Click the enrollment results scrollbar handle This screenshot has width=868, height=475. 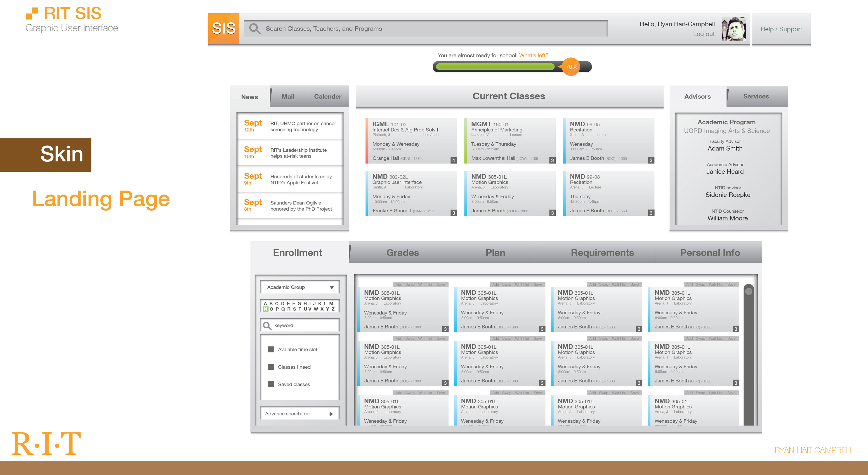(x=748, y=292)
